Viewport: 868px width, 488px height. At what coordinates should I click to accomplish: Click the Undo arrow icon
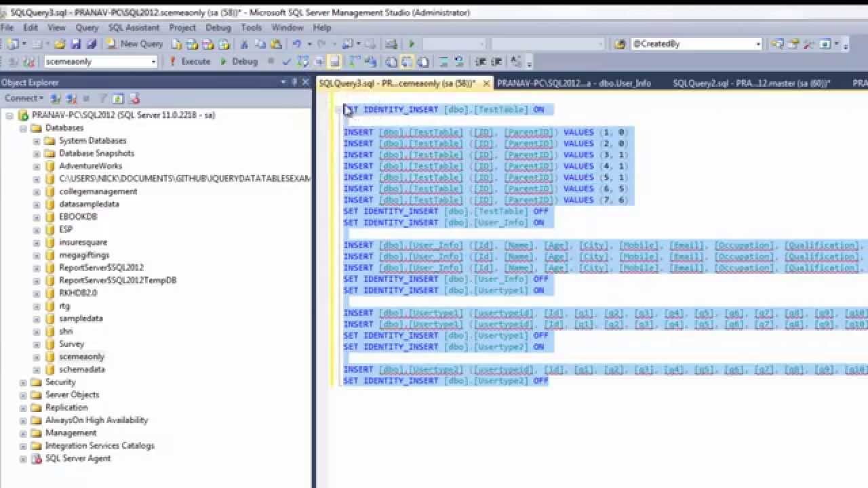pyautogui.click(x=296, y=44)
